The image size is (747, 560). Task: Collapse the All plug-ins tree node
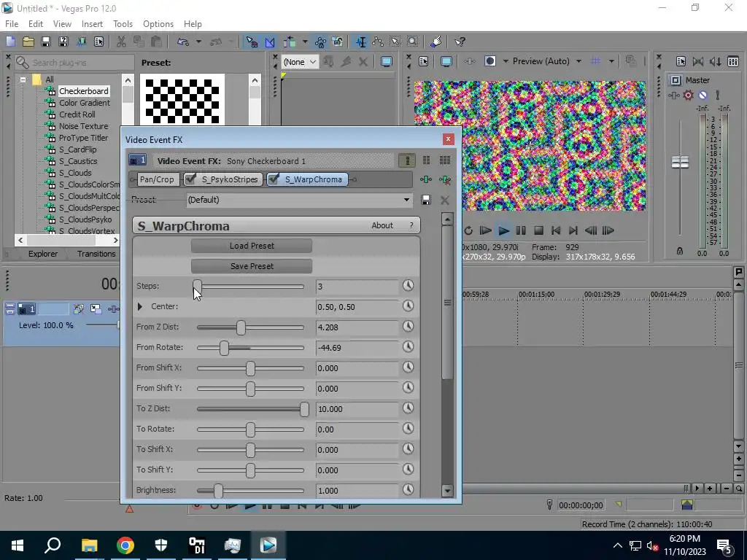(x=23, y=79)
